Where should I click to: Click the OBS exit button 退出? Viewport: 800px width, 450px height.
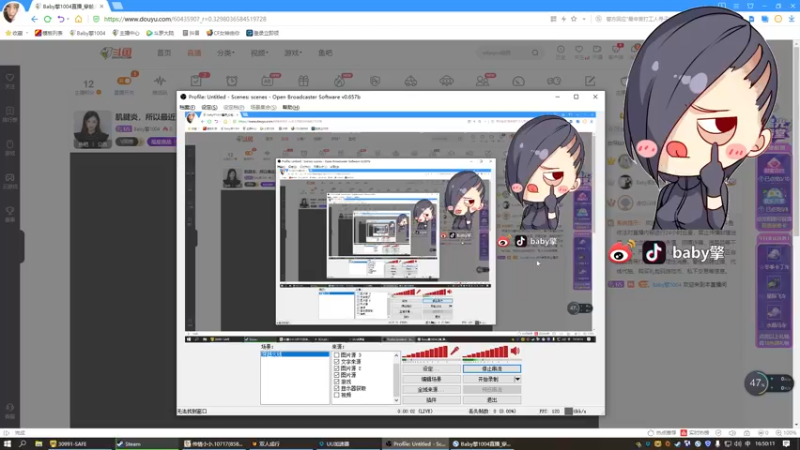click(492, 400)
